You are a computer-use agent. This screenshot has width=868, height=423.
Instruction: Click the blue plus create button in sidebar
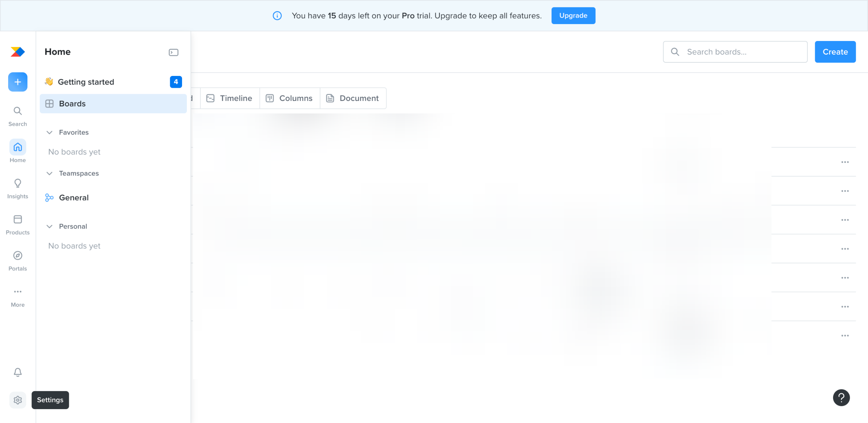point(18,82)
